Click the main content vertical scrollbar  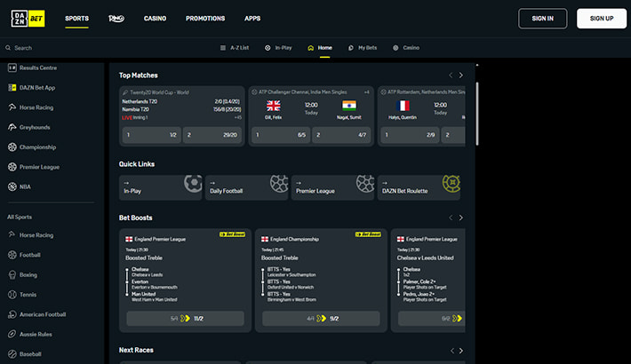tap(477, 114)
